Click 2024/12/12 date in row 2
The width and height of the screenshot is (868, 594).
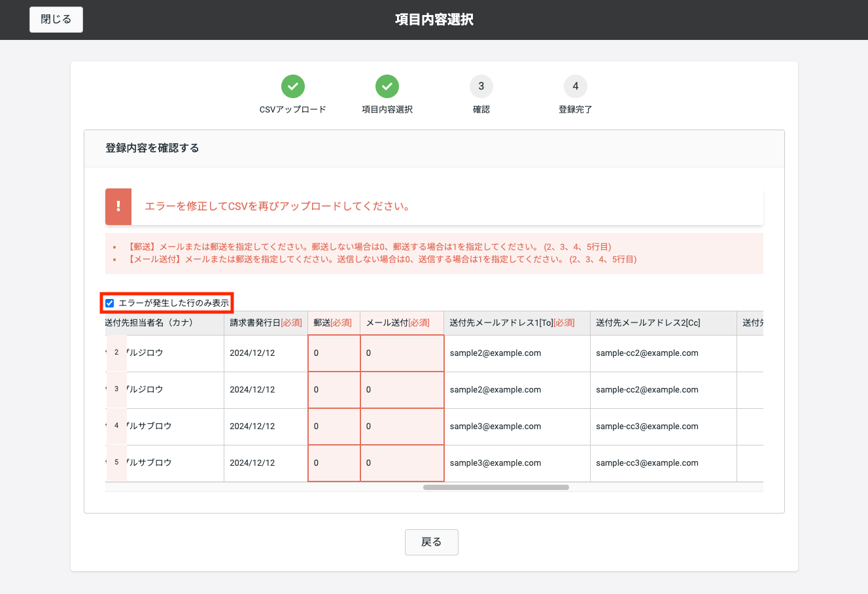click(252, 353)
